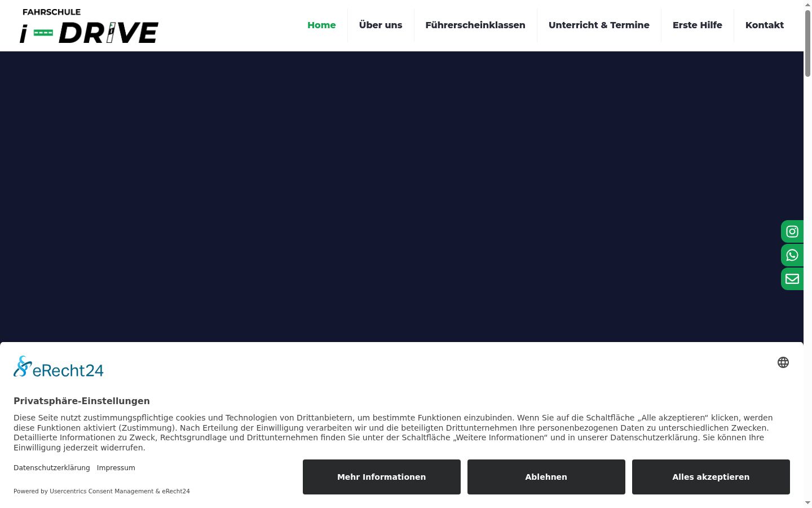Open the language globe icon
Screen dimensions: 812x508
point(783,362)
